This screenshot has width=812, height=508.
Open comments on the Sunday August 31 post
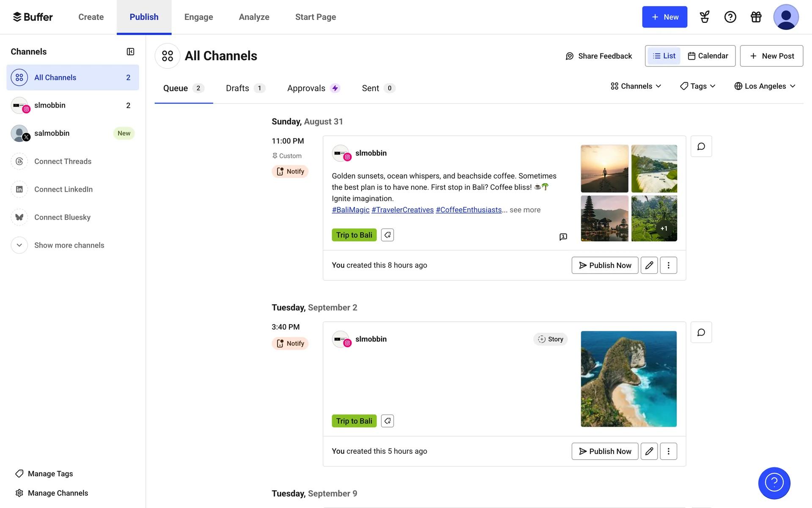701,146
